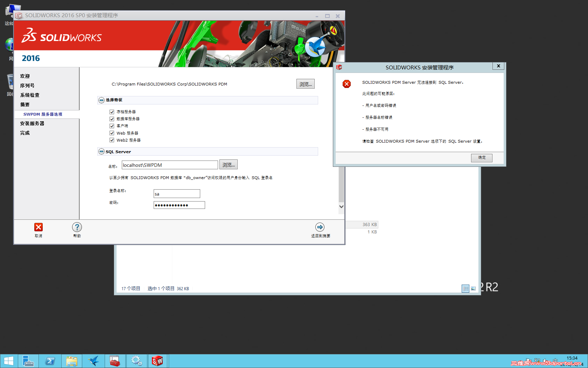Image resolution: width=588 pixels, height=368 pixels.
Task: Open Help (帮助) question mark icon
Action: [x=77, y=227]
